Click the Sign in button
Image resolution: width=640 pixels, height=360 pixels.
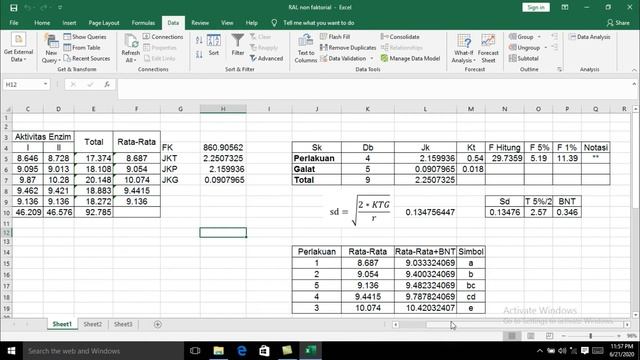[536, 7]
